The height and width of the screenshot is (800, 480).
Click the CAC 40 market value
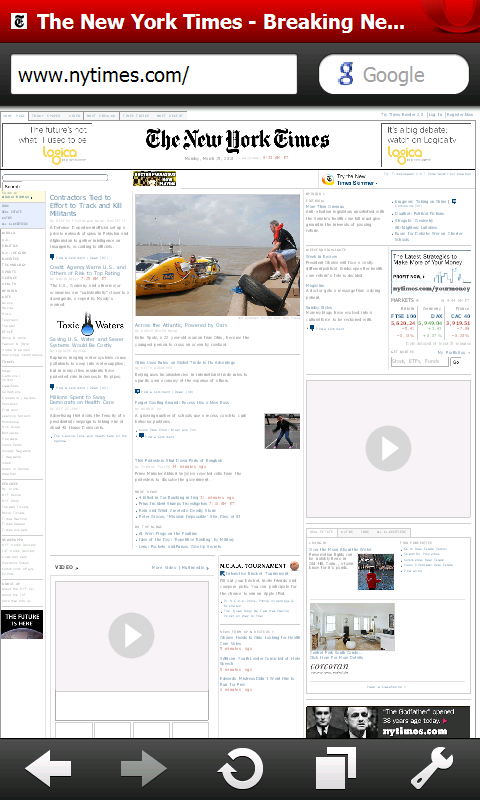tap(457, 323)
